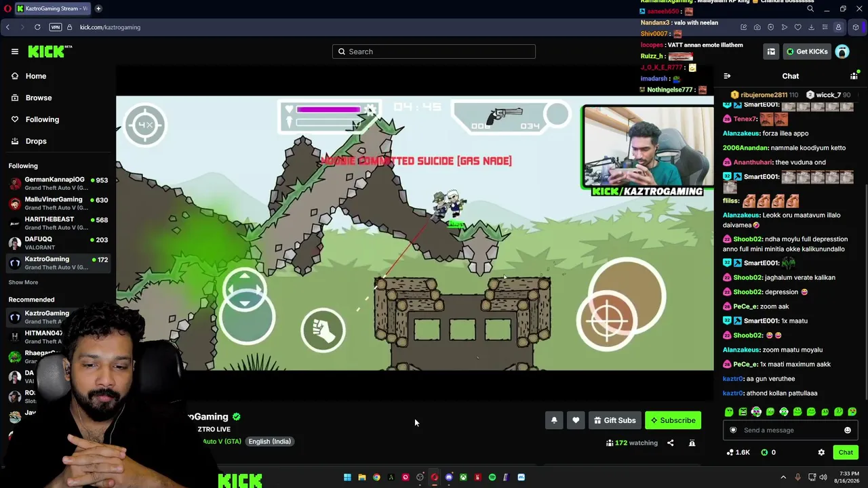Screen dimensions: 868x488
Task: Open MalluVinerGaming's channel in Following list
Action: 58,203
